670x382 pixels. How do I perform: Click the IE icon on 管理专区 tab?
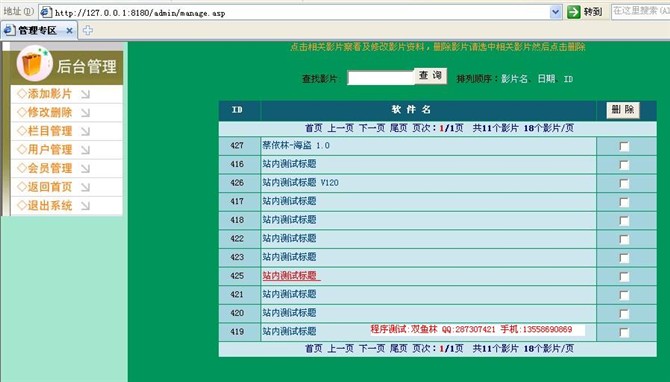coord(9,30)
